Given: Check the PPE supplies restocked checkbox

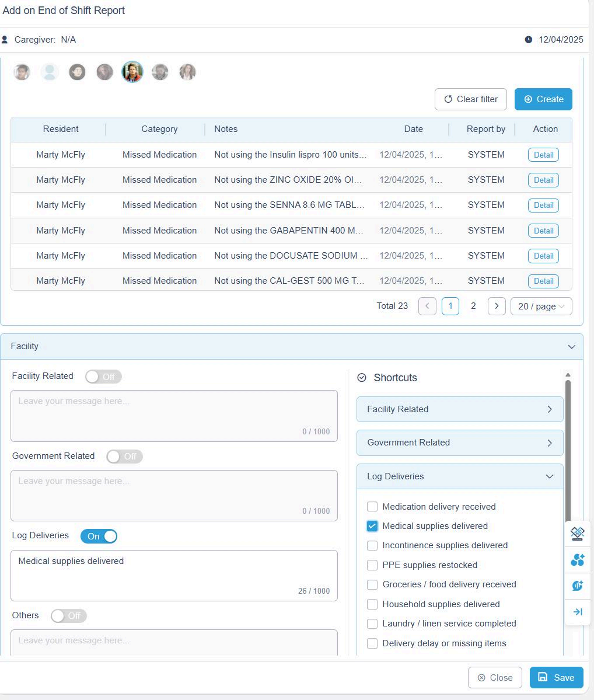Looking at the screenshot, I should [372, 565].
